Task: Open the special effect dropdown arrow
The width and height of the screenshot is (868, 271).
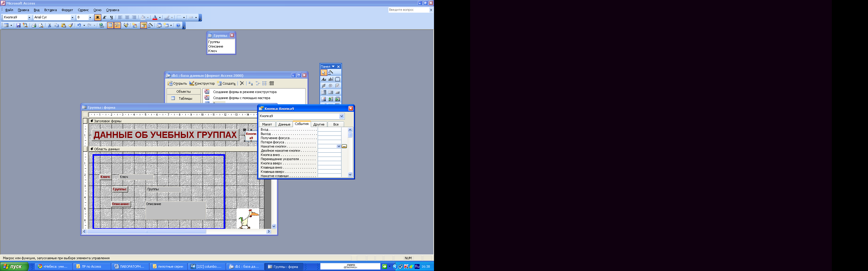Action: point(196,17)
